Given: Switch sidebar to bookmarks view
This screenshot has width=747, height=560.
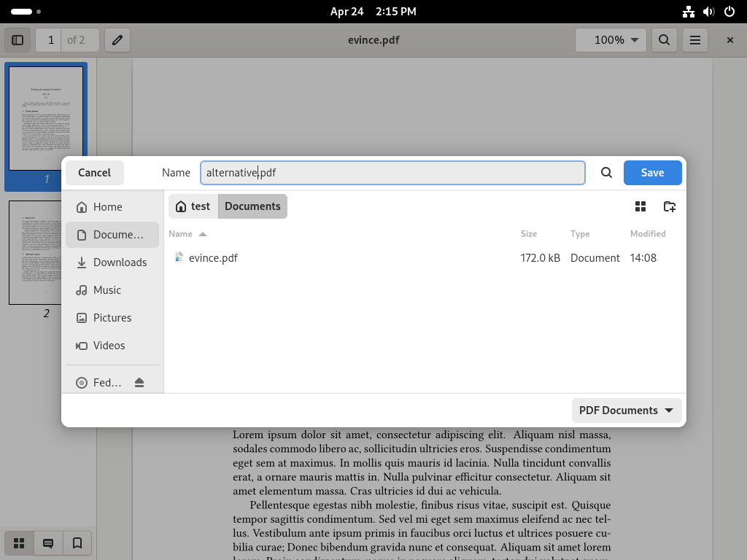Looking at the screenshot, I should point(77,543).
